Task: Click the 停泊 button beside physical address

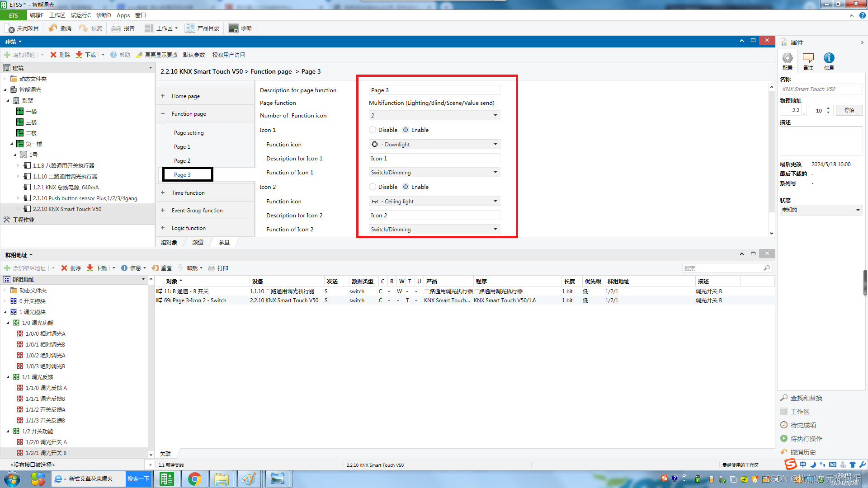Action: pyautogui.click(x=849, y=110)
